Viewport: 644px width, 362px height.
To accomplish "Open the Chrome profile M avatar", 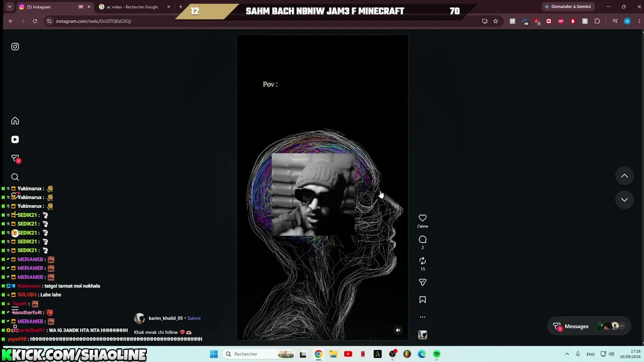I will click(627, 21).
